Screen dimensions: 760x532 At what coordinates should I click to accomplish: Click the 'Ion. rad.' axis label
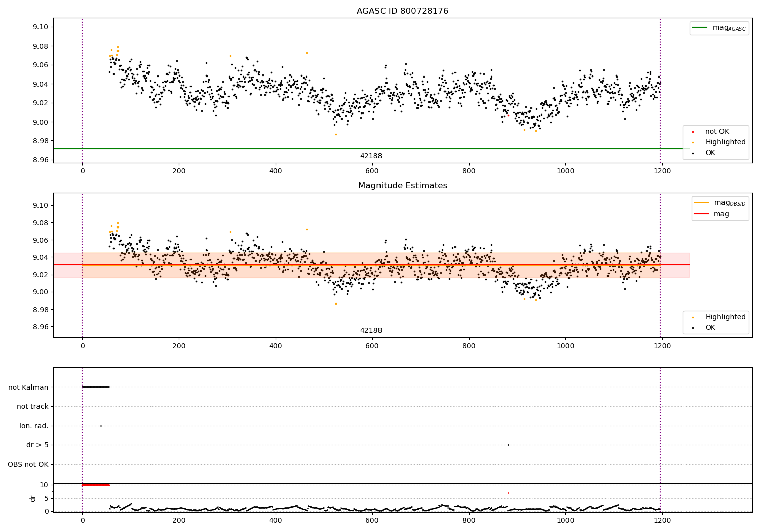[33, 426]
